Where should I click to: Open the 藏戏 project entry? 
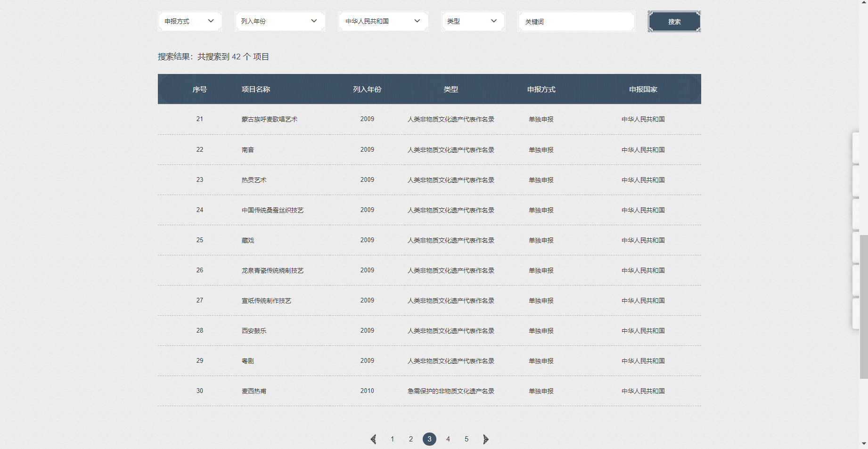coord(248,240)
